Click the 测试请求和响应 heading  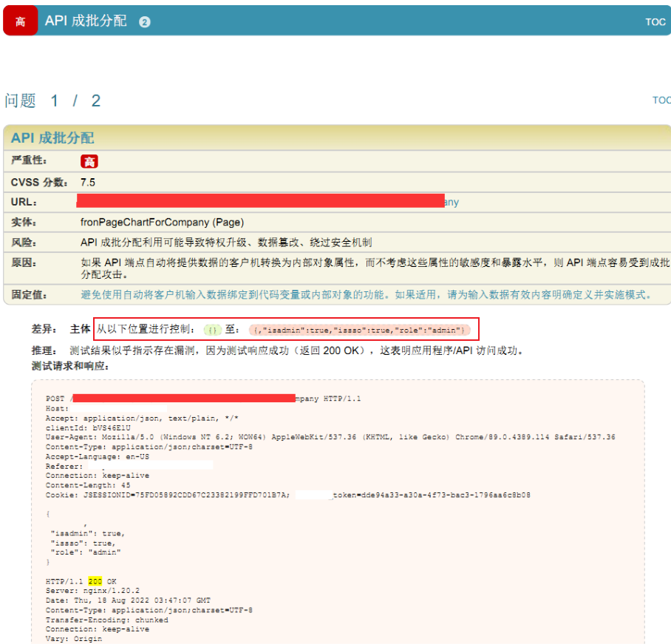[x=70, y=366]
